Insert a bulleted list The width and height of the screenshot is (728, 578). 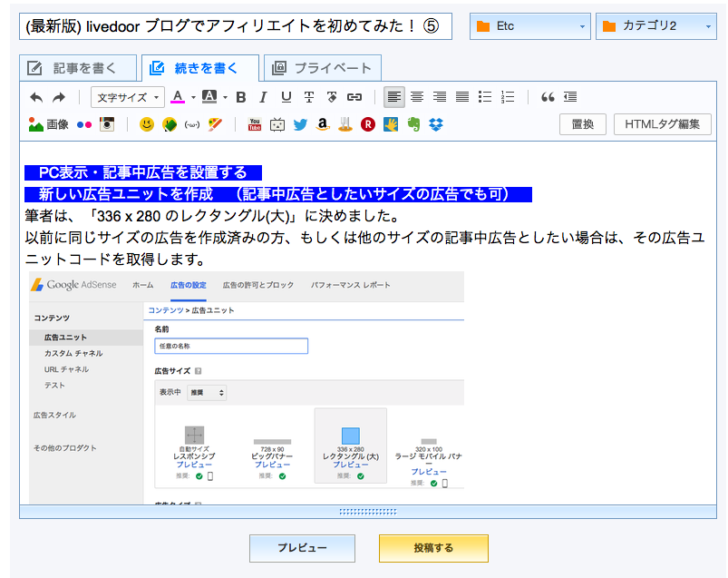[x=485, y=97]
